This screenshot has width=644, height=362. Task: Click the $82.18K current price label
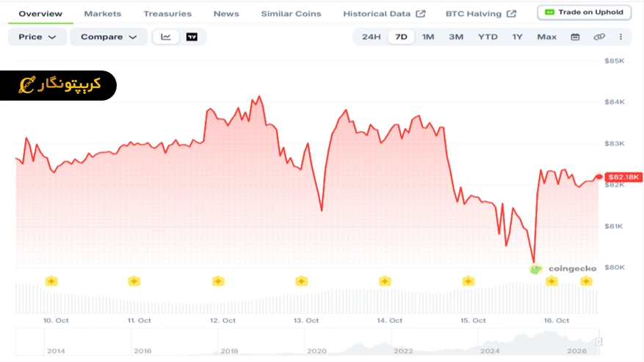point(623,177)
